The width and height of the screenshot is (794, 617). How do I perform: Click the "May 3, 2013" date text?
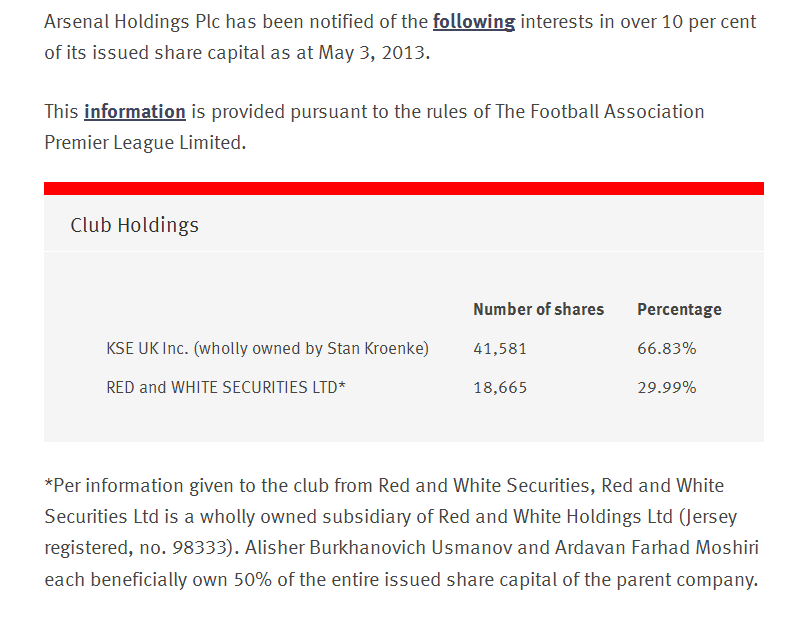pos(372,53)
